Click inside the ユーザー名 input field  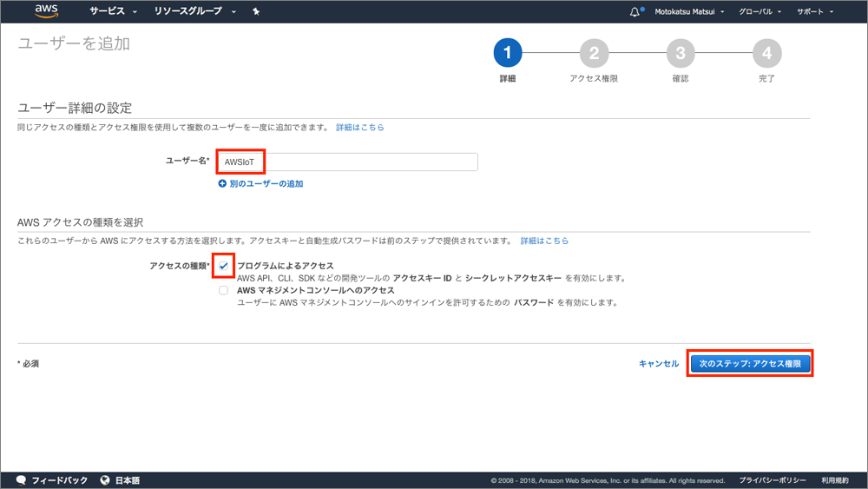pyautogui.click(x=348, y=162)
